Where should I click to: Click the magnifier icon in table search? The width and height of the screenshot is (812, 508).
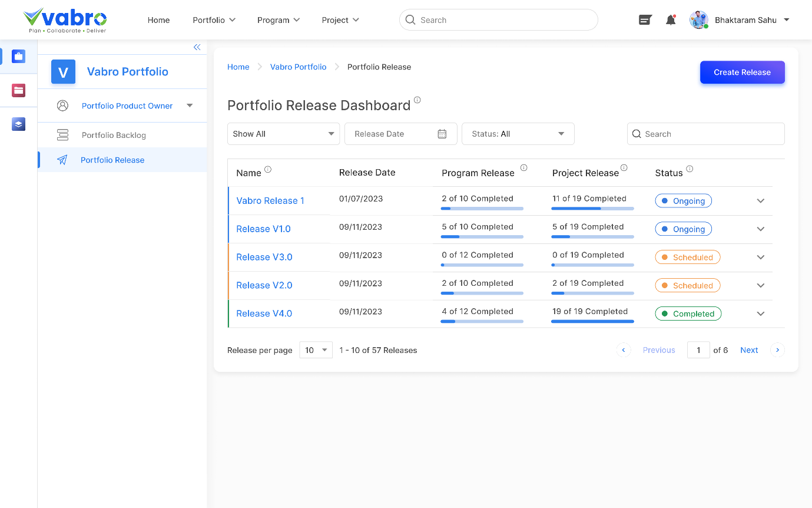[x=637, y=134]
